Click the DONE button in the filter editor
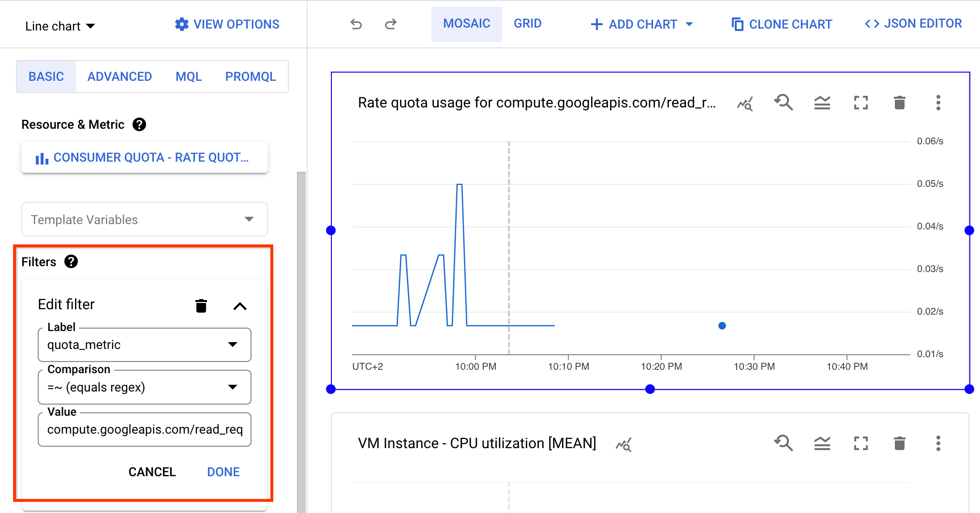Screen dimensions: 980x513 [x=223, y=471]
